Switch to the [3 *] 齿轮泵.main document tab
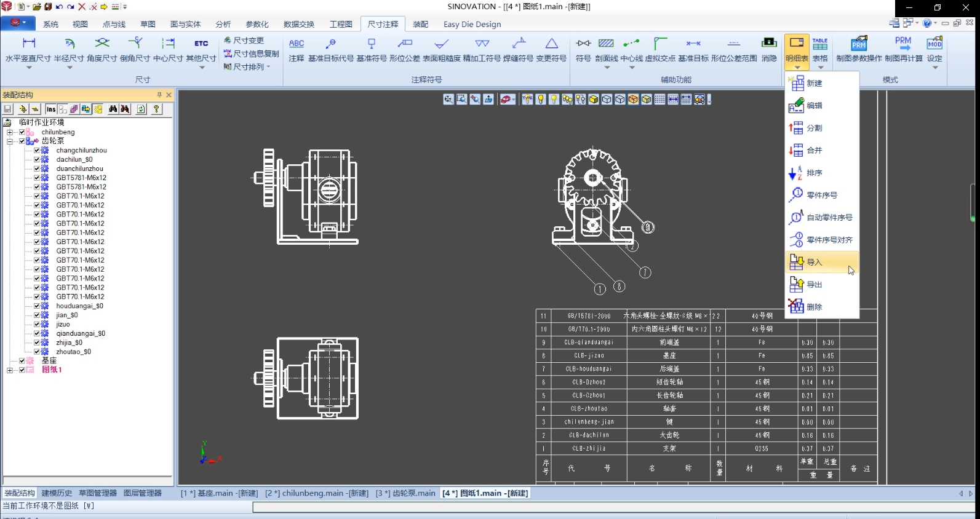This screenshot has height=519, width=980. [x=405, y=493]
